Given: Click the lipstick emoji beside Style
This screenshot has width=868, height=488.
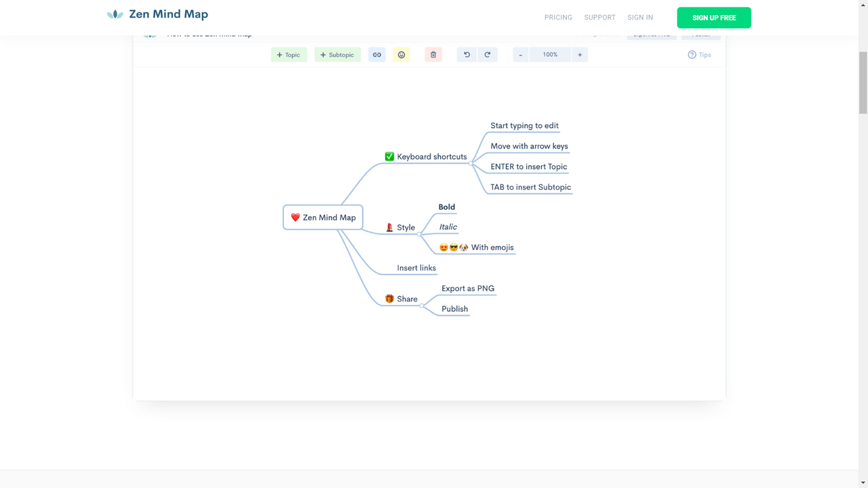Looking at the screenshot, I should pyautogui.click(x=389, y=228).
